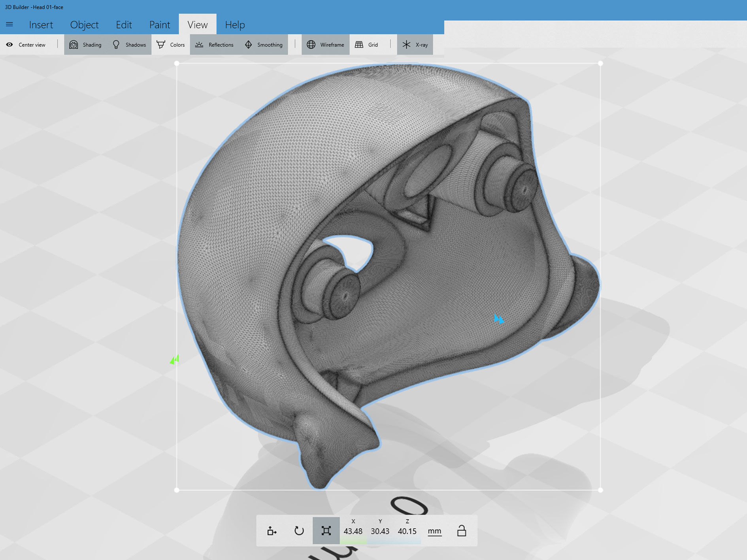Image resolution: width=747 pixels, height=560 pixels.
Task: Open the Insert tab
Action: tap(41, 25)
